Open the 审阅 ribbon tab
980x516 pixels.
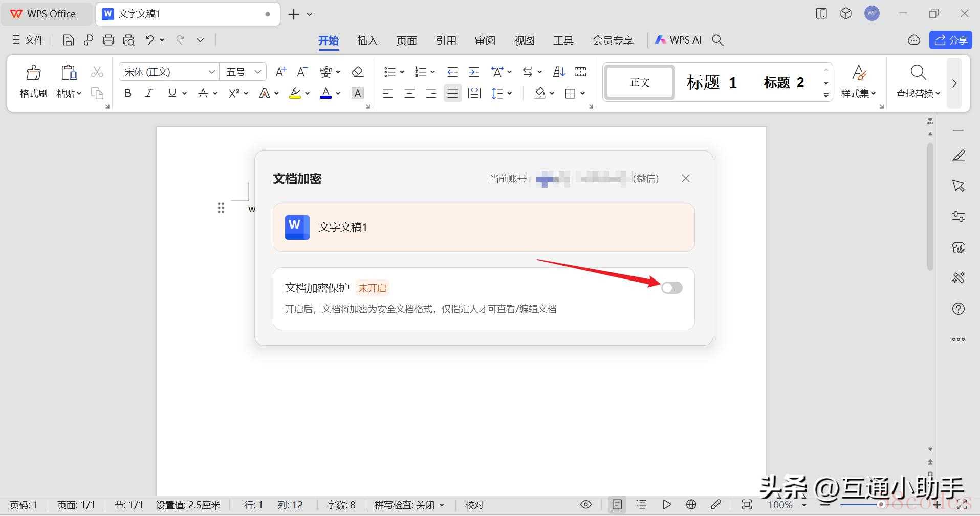tap(485, 40)
